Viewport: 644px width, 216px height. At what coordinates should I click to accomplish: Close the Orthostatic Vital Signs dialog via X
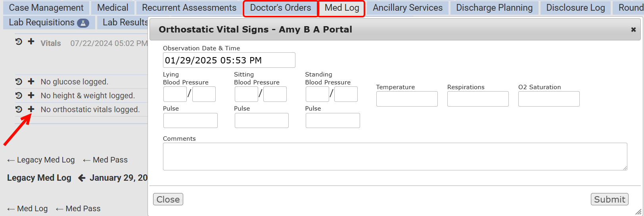click(x=633, y=30)
